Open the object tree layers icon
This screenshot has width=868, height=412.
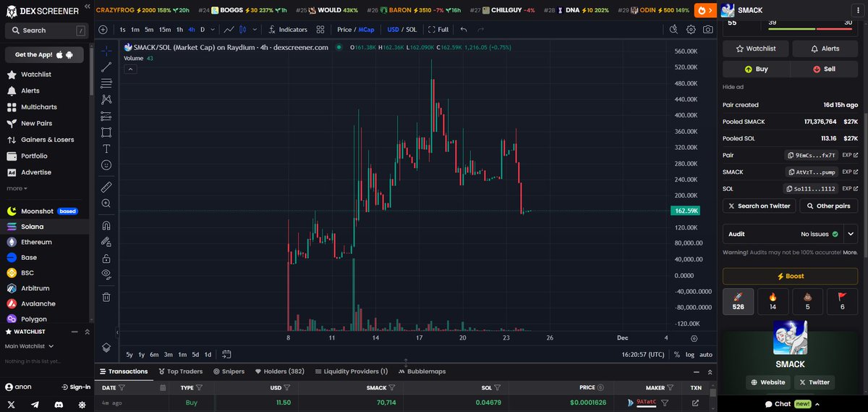point(106,348)
